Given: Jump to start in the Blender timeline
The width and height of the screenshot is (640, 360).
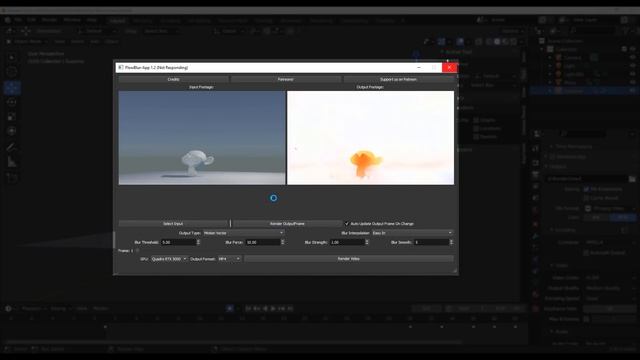Looking at the screenshot, I should (x=248, y=309).
